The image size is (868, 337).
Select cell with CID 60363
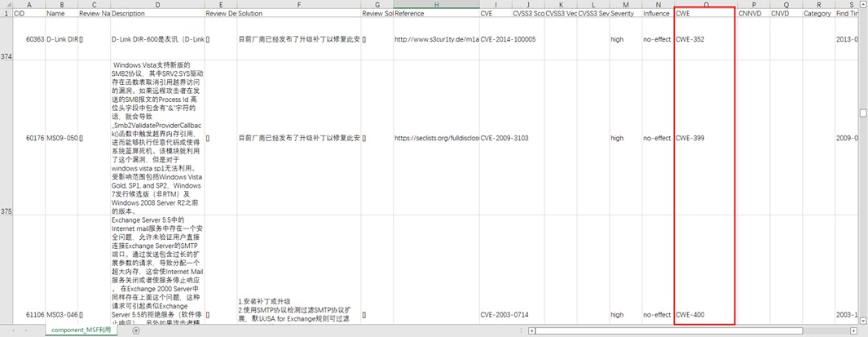(x=29, y=39)
